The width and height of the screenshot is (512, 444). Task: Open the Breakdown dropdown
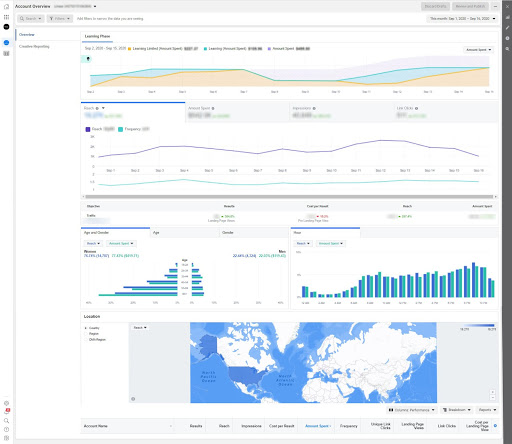point(457,410)
